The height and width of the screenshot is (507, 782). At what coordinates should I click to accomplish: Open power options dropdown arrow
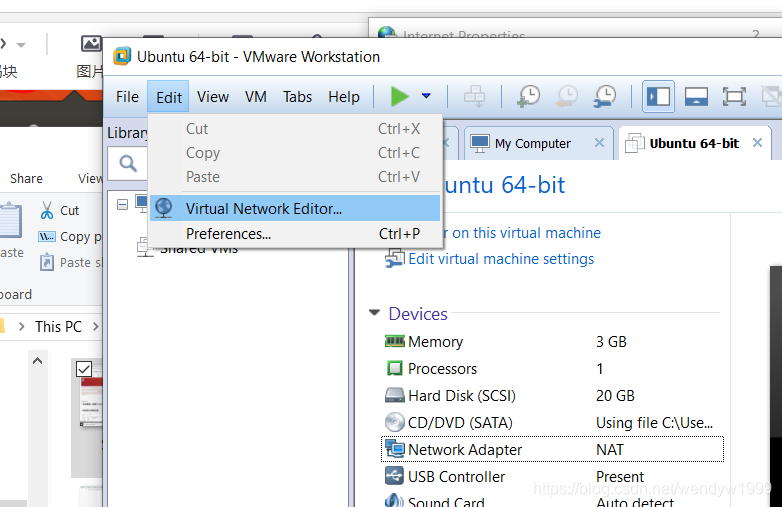[426, 96]
